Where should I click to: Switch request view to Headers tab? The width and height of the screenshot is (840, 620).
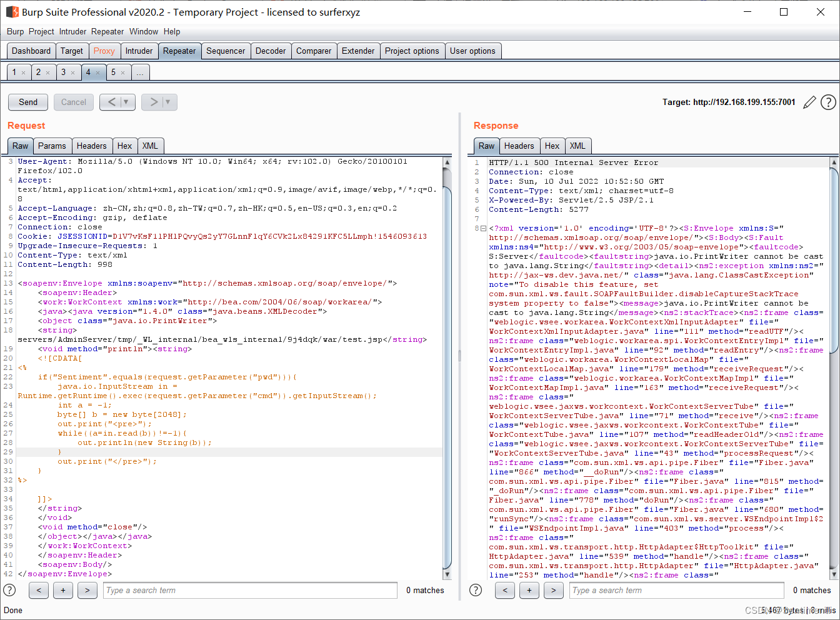(x=92, y=146)
